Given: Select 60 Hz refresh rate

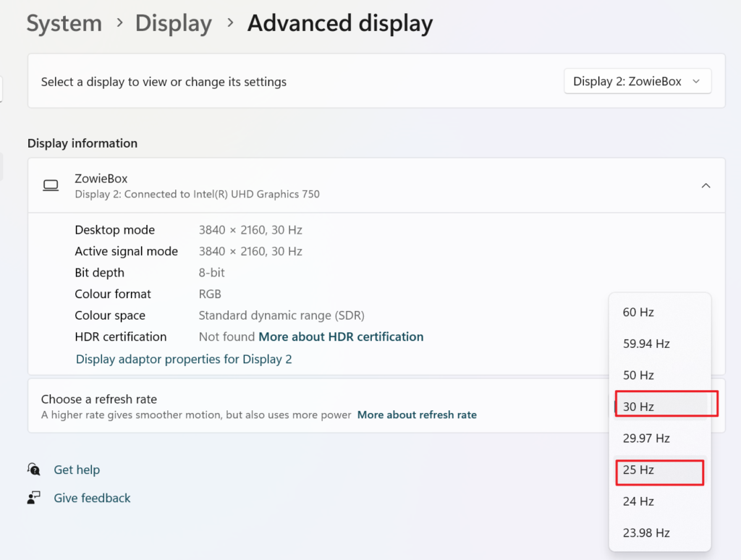Looking at the screenshot, I should tap(638, 313).
